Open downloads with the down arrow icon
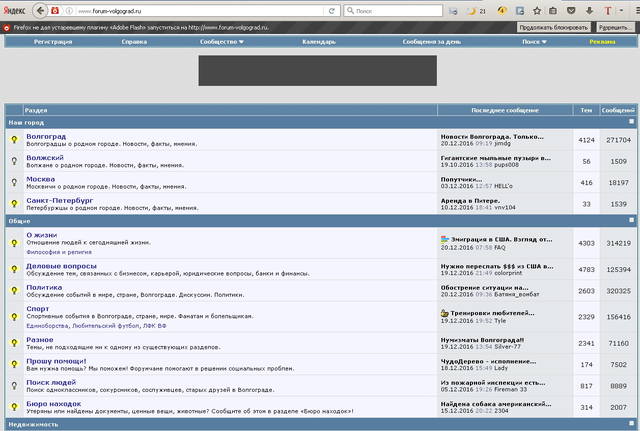640x431 pixels. click(x=589, y=11)
